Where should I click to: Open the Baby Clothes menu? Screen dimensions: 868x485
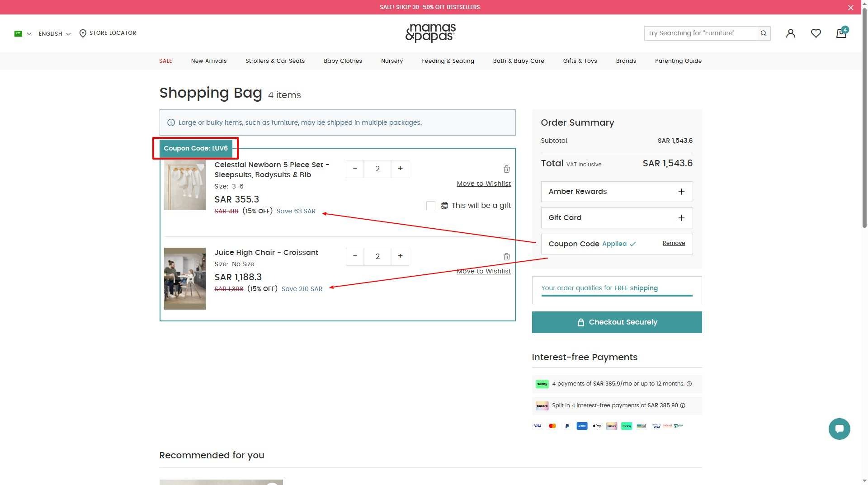tap(343, 61)
